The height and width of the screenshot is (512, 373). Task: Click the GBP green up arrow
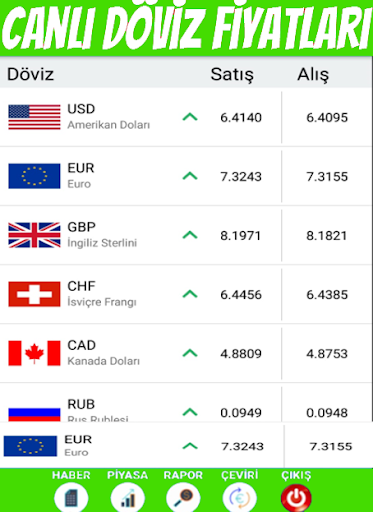pos(190,235)
